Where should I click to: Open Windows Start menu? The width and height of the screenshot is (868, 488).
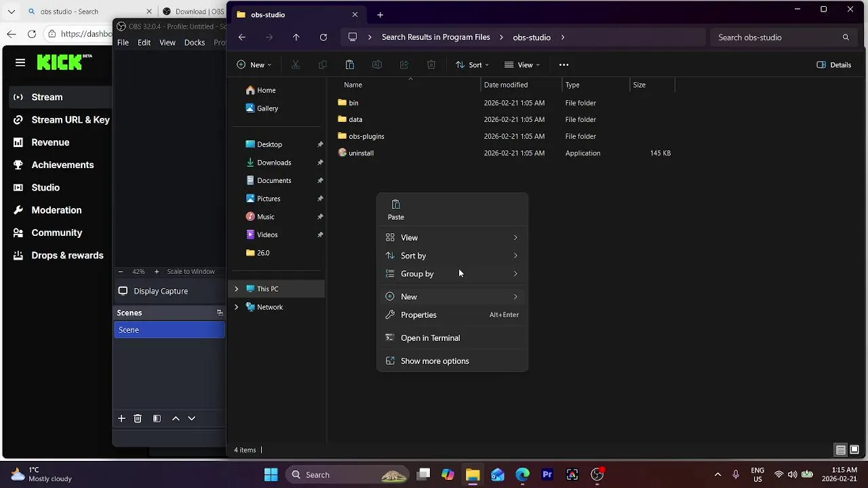point(271,474)
